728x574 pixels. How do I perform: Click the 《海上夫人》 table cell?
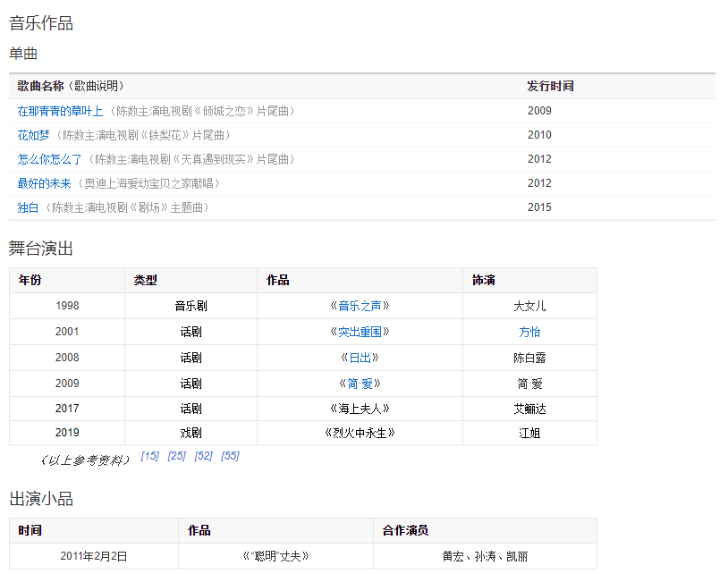click(360, 409)
